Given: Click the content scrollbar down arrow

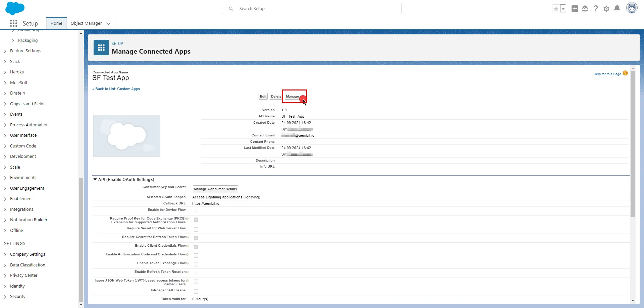Looking at the screenshot, I should click(633, 301).
